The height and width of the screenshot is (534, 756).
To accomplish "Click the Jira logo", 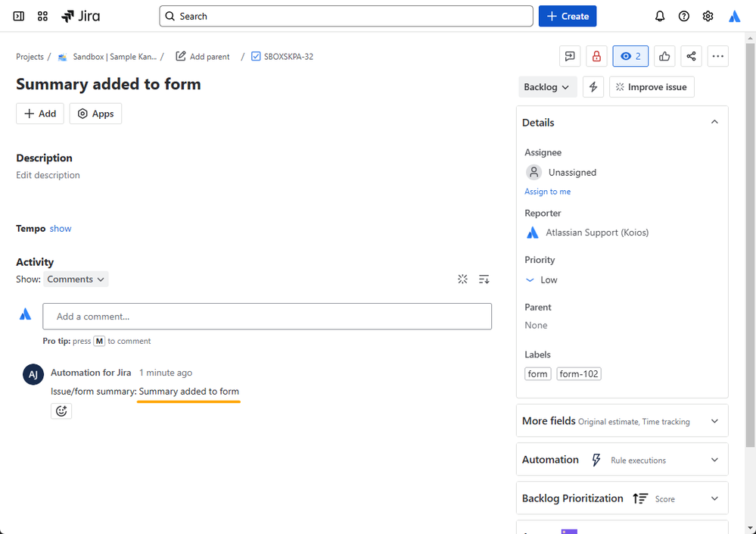I will pyautogui.click(x=80, y=16).
